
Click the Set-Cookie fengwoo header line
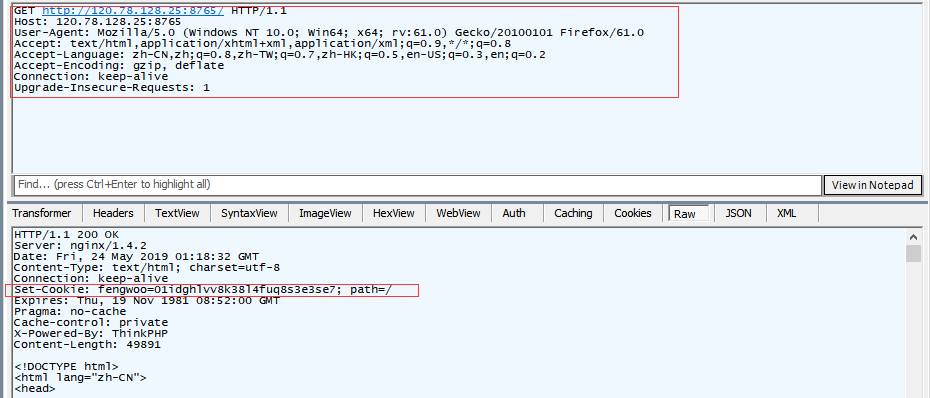[202, 289]
